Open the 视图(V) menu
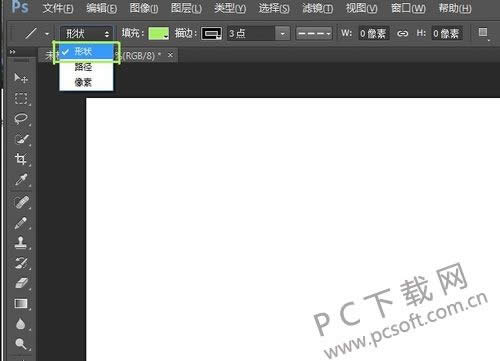This screenshot has width=500, height=361. 362,8
